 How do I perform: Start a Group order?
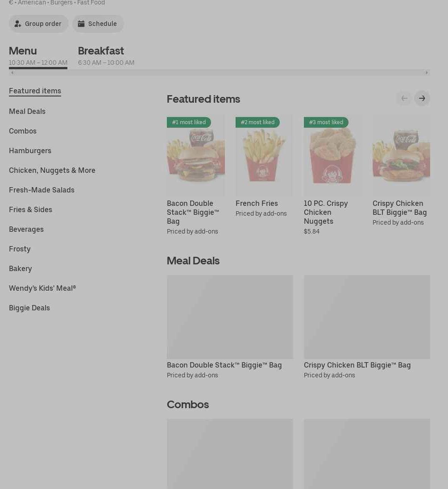(x=38, y=24)
